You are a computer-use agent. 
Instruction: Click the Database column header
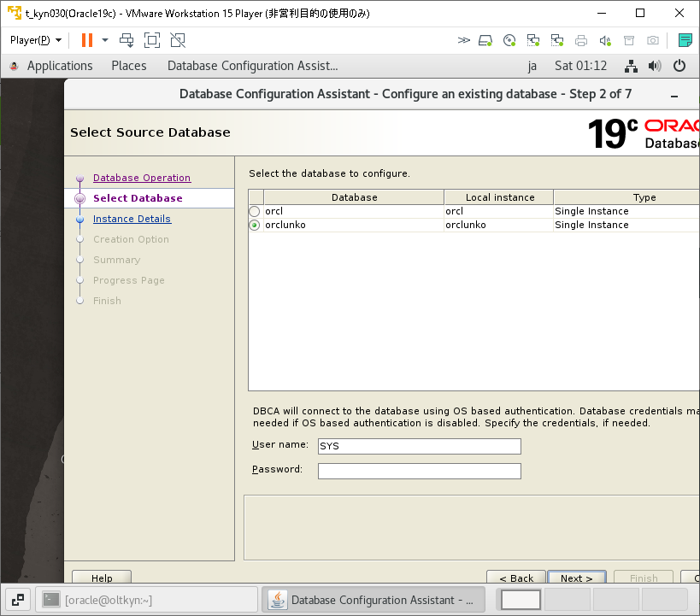[354, 197]
